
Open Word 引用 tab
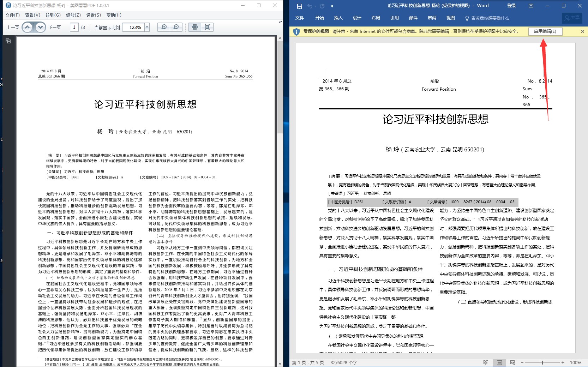[395, 18]
